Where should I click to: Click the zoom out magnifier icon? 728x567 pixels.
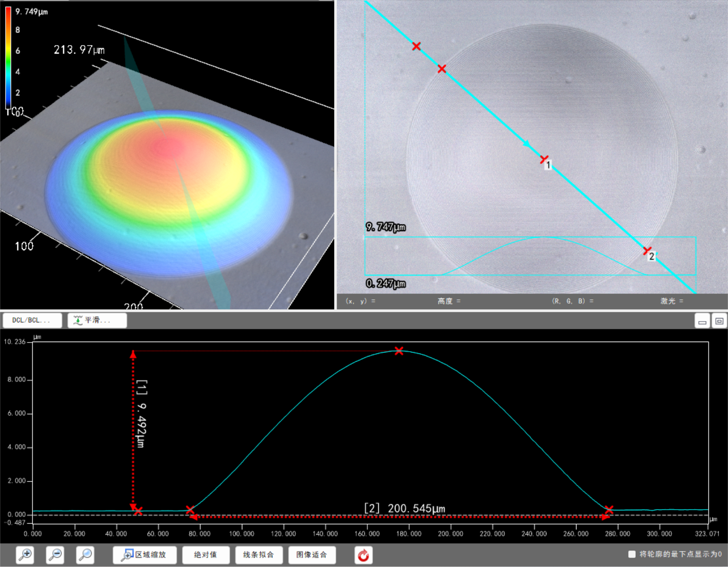[55, 555]
